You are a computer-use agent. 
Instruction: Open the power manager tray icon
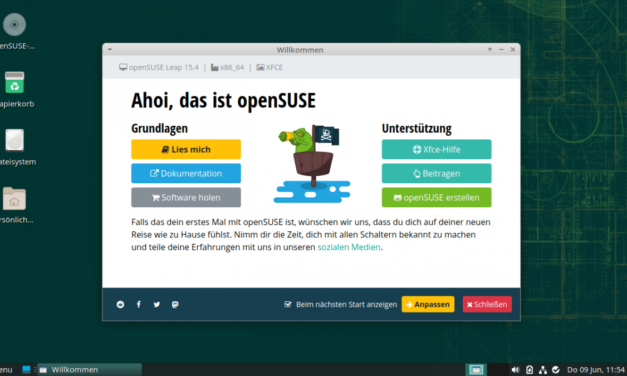529,370
